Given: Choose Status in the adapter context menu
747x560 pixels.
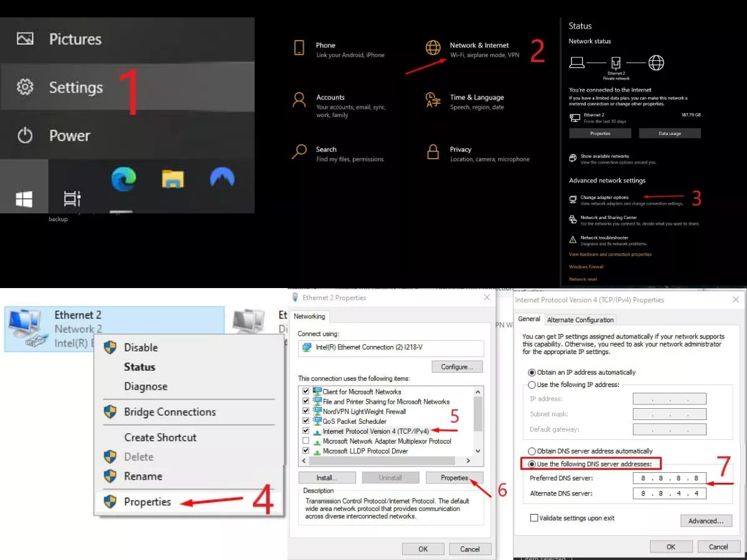Looking at the screenshot, I should (139, 367).
